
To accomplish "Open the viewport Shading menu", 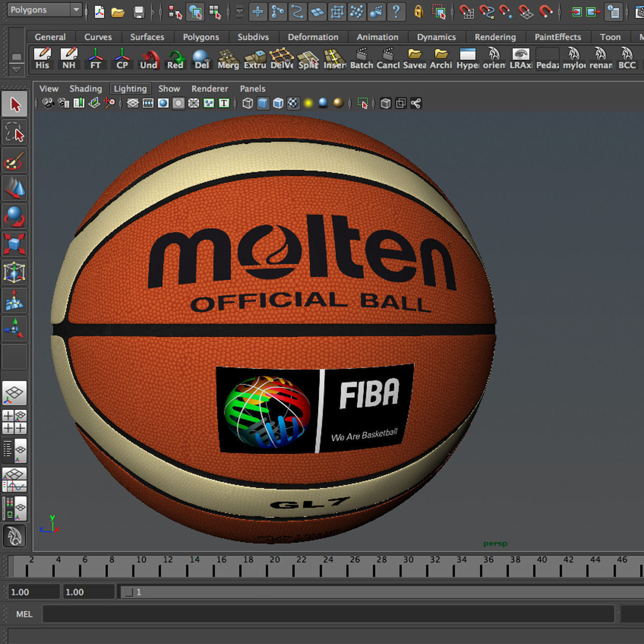I will (85, 89).
